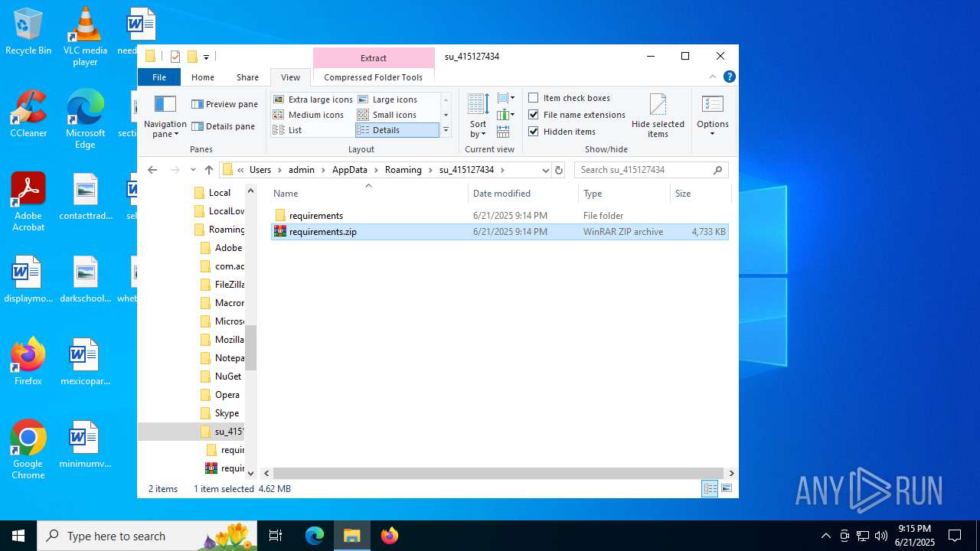
Task: Open the File menu
Action: 159,77
